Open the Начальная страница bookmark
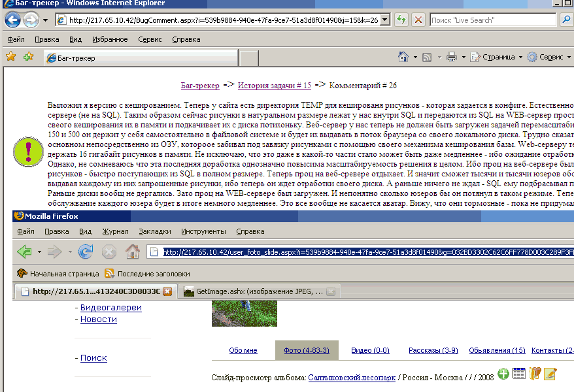This screenshot has height=392, width=574. (x=58, y=274)
